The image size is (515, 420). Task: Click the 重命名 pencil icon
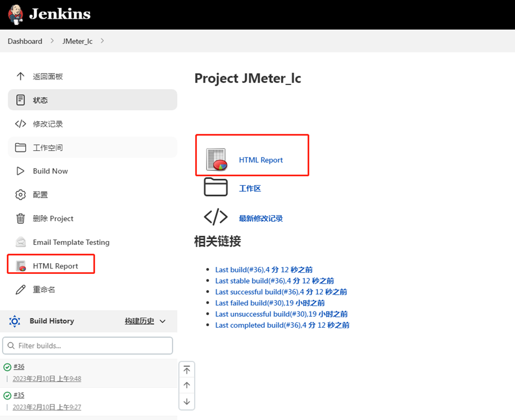pyautogui.click(x=19, y=289)
